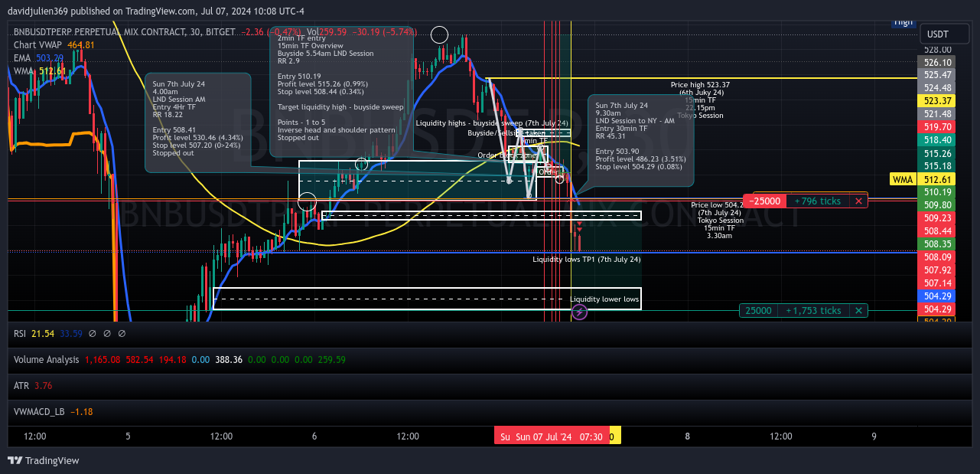This screenshot has width=980, height=474.
Task: Select the ATR indicator pane label
Action: [x=21, y=386]
